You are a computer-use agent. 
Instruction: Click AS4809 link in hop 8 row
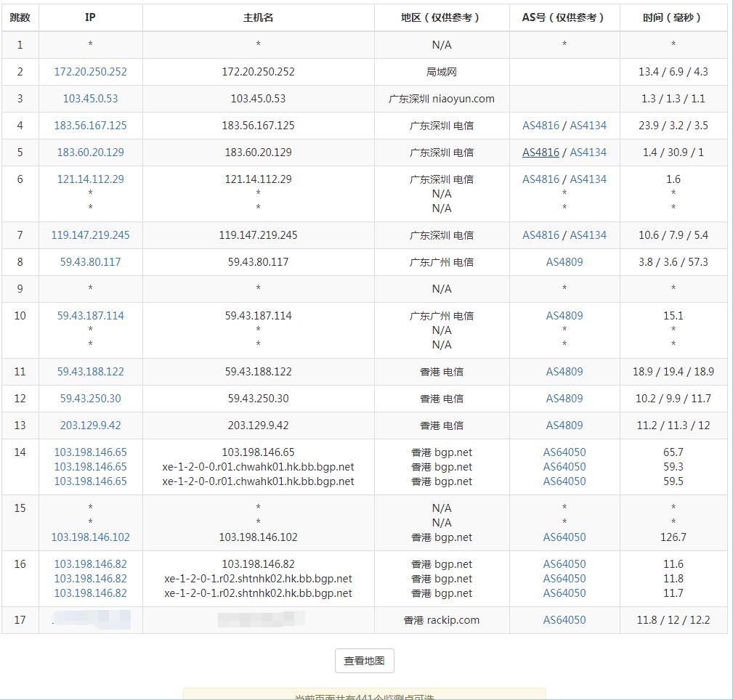(x=564, y=262)
